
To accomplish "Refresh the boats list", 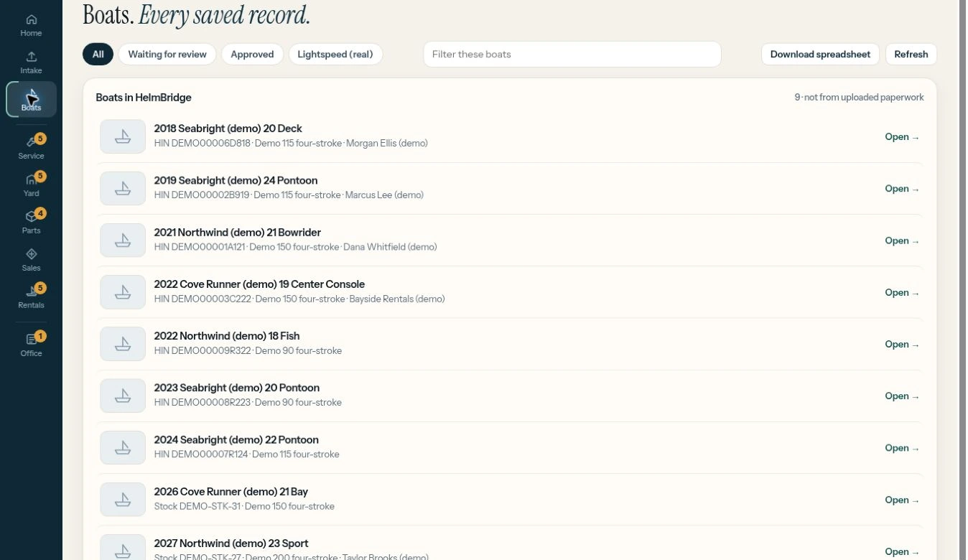I will (911, 54).
